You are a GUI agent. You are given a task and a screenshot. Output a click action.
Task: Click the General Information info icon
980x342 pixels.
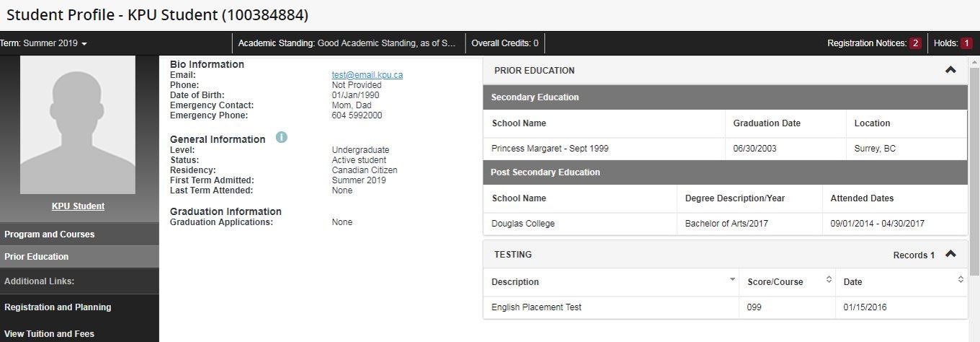pyautogui.click(x=281, y=137)
